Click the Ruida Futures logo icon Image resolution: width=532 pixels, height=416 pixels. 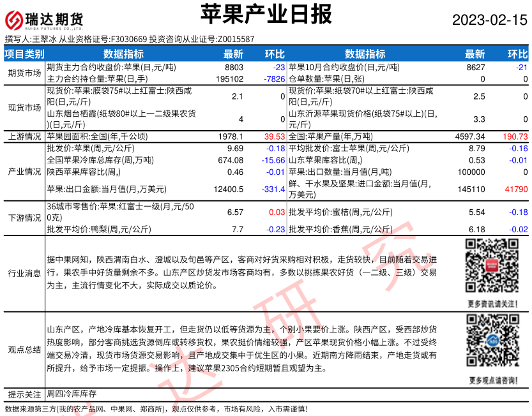17,19
